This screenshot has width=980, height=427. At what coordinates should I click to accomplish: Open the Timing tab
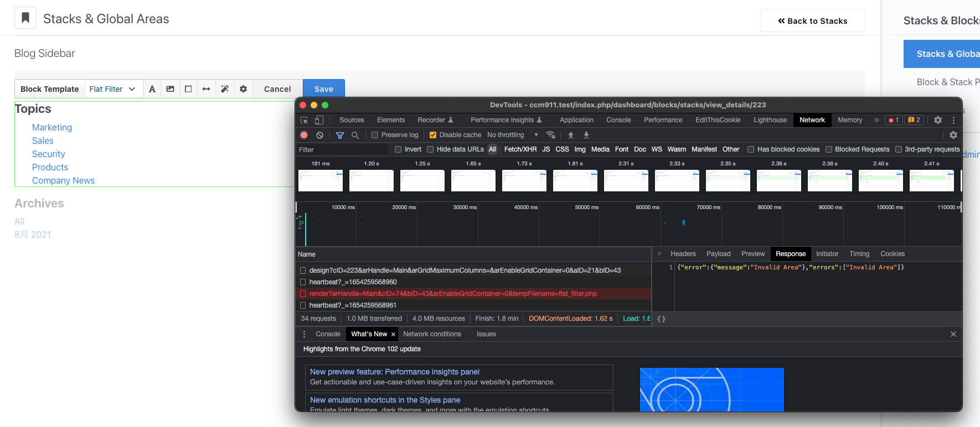(859, 254)
